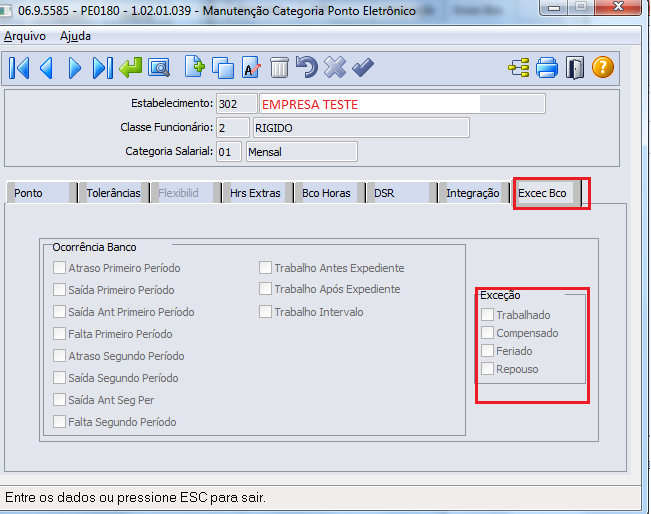This screenshot has height=514, width=651.
Task: Switch to the Ponto tab
Action: point(42,193)
